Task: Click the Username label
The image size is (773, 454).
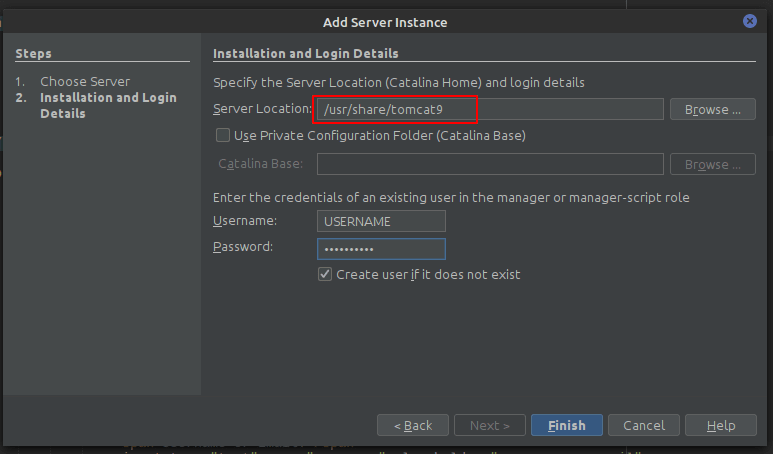Action: (x=245, y=220)
